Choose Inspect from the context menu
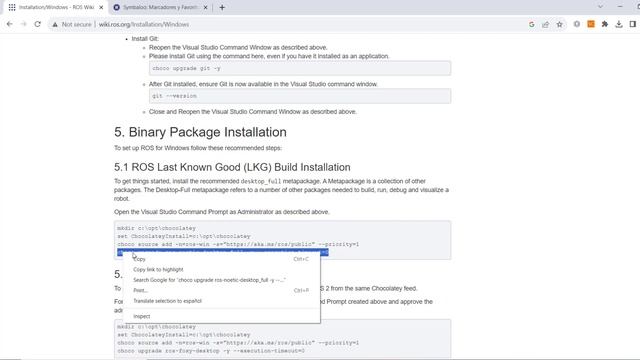 tap(222, 316)
